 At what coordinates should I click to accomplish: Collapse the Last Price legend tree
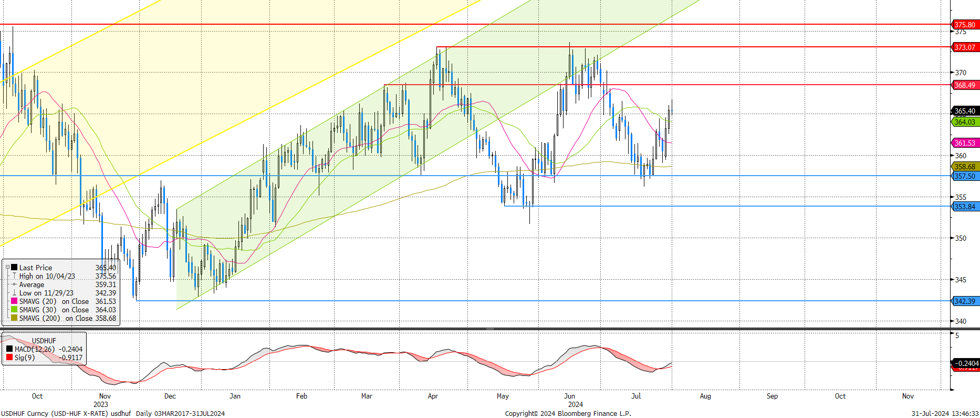pyautogui.click(x=7, y=267)
